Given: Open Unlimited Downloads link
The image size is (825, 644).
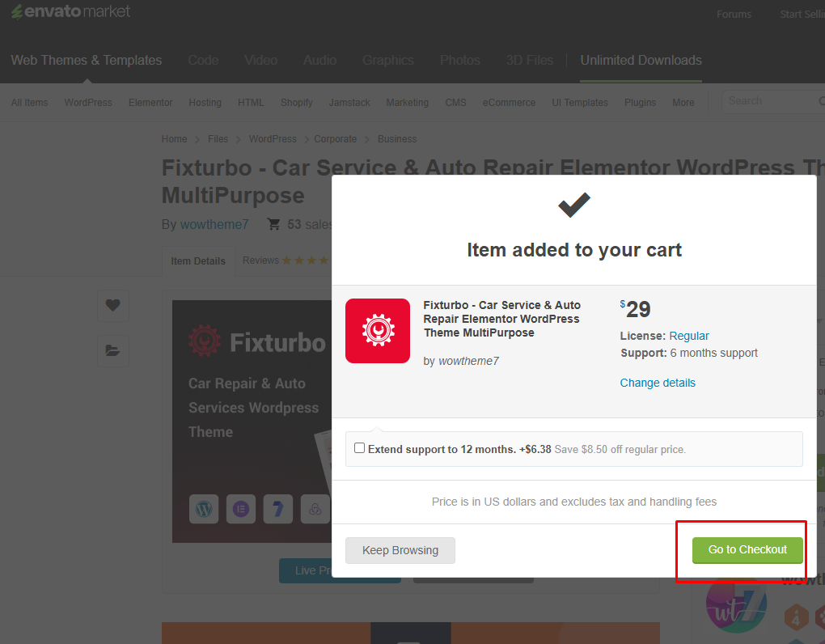Looking at the screenshot, I should pos(641,61).
